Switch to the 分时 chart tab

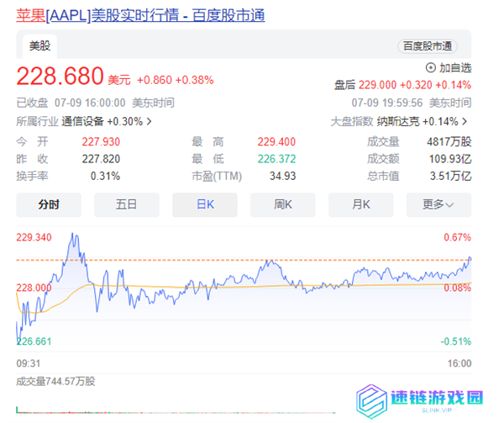(49, 204)
